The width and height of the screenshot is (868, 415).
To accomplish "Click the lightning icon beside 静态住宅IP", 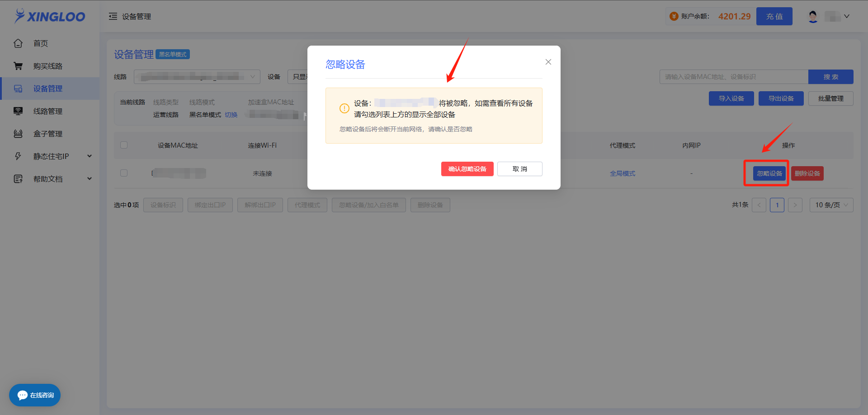I will click(x=18, y=156).
